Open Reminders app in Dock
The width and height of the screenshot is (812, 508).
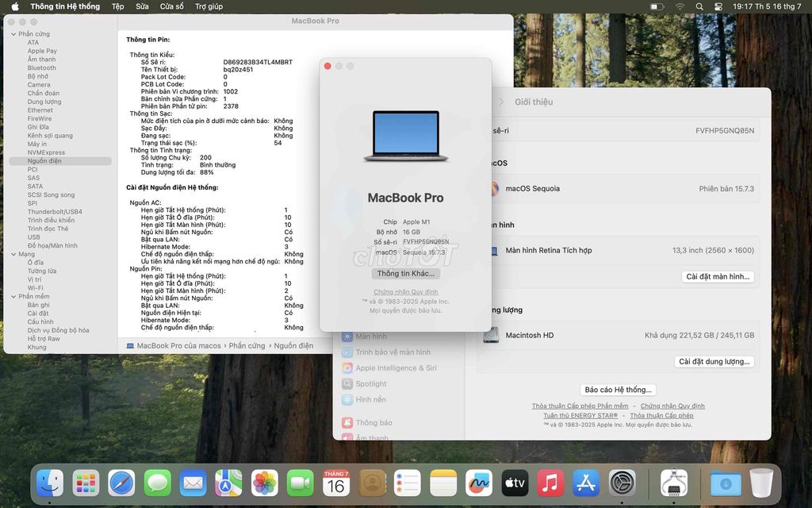(408, 483)
